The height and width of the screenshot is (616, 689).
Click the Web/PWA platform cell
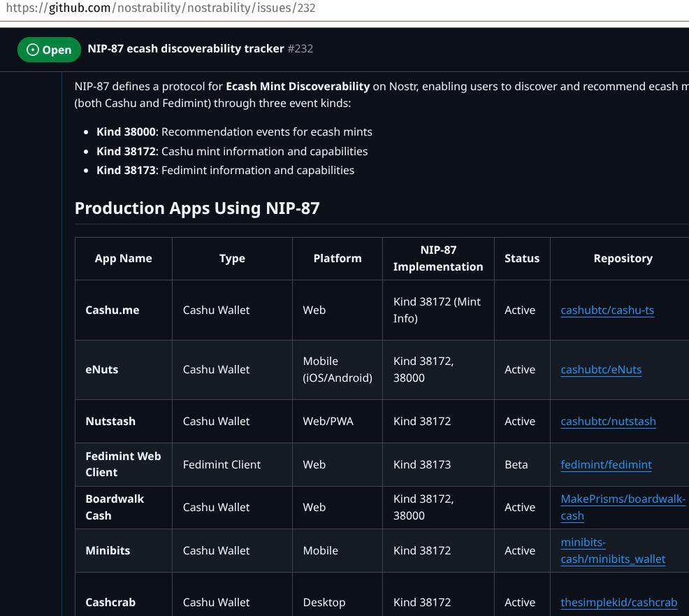(338, 421)
